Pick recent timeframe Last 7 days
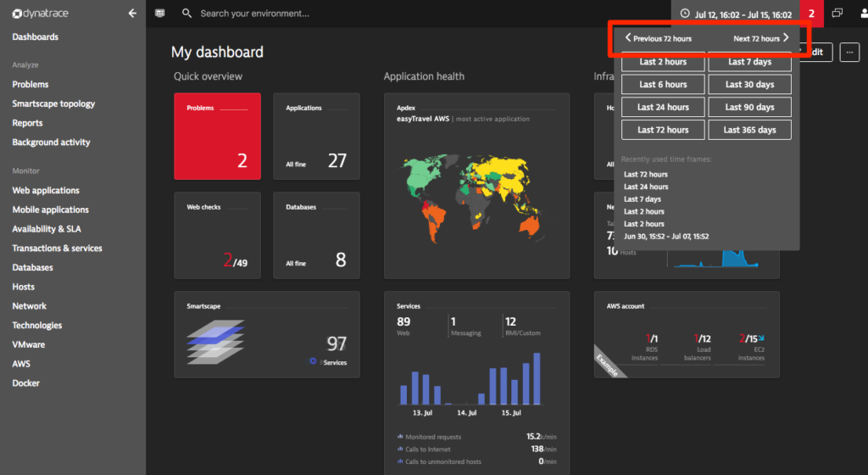The image size is (868, 475). point(643,198)
